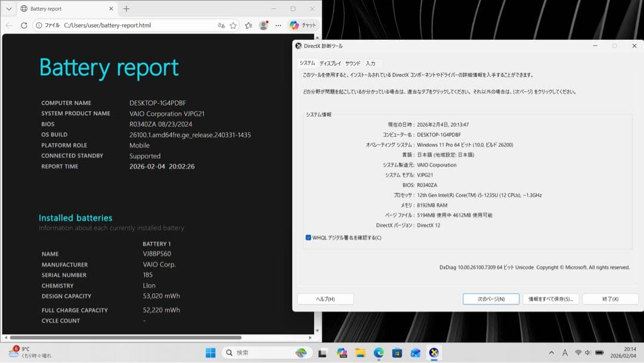The width and height of the screenshot is (644, 363).
Task: Add the current page to favorites
Action: pos(234,25)
